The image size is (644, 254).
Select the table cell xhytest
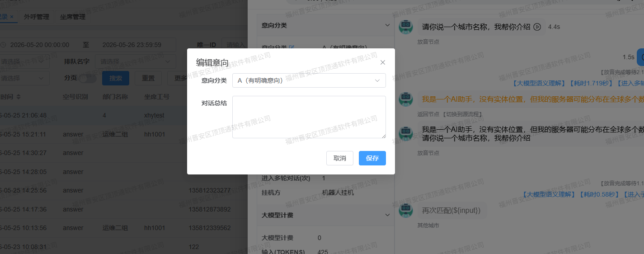pyautogui.click(x=154, y=115)
